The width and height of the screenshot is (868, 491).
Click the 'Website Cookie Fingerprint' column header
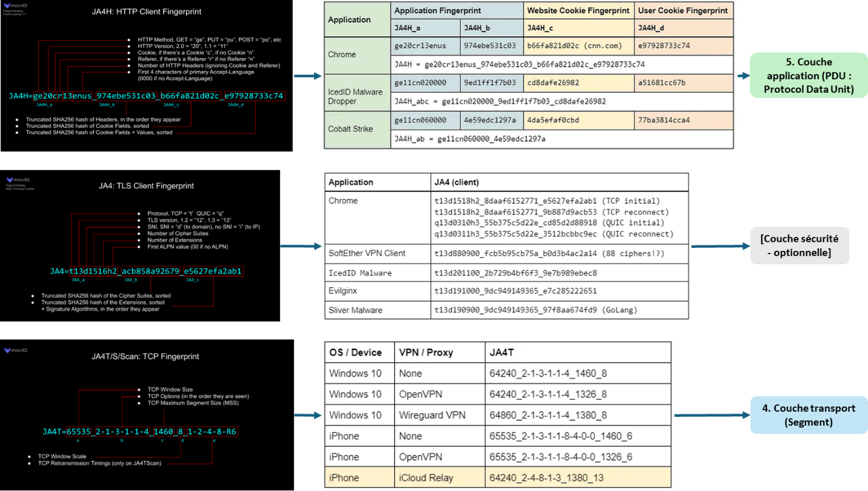pyautogui.click(x=578, y=10)
